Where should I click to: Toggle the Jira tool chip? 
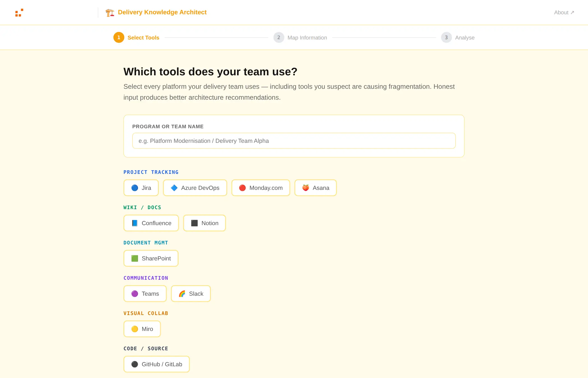click(141, 188)
